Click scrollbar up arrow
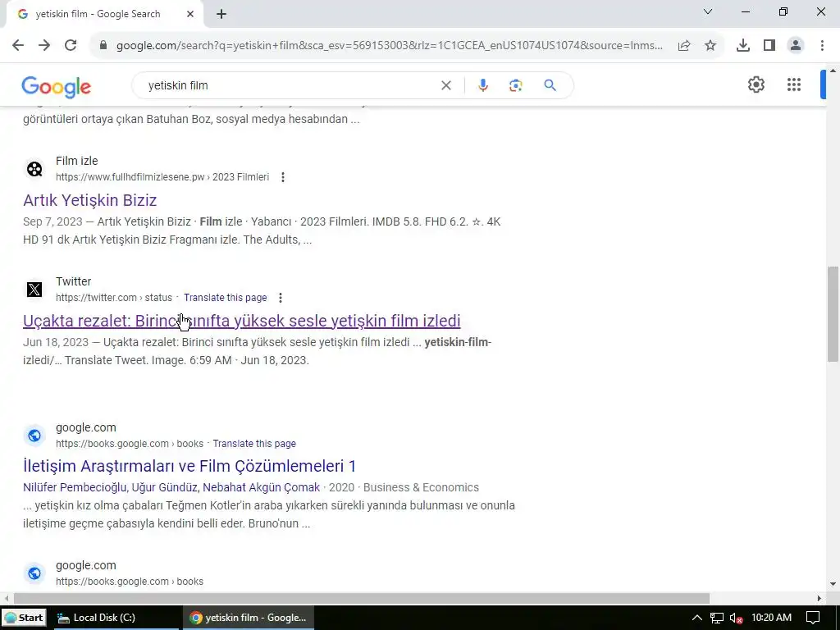Image resolution: width=840 pixels, height=630 pixels. click(x=833, y=71)
